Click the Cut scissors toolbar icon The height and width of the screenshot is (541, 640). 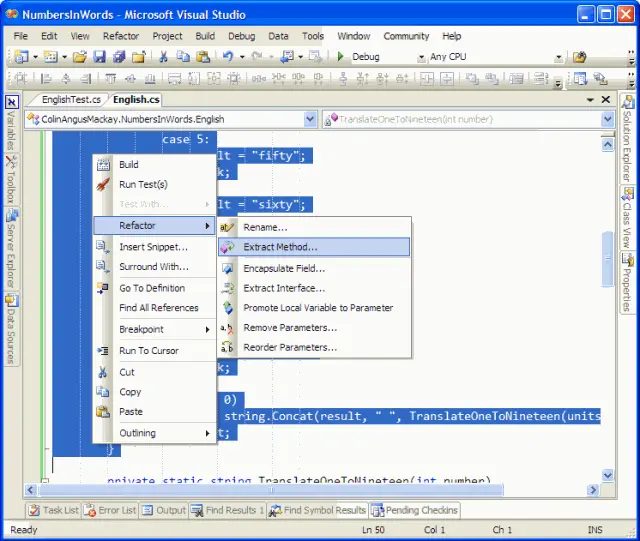(x=163, y=57)
